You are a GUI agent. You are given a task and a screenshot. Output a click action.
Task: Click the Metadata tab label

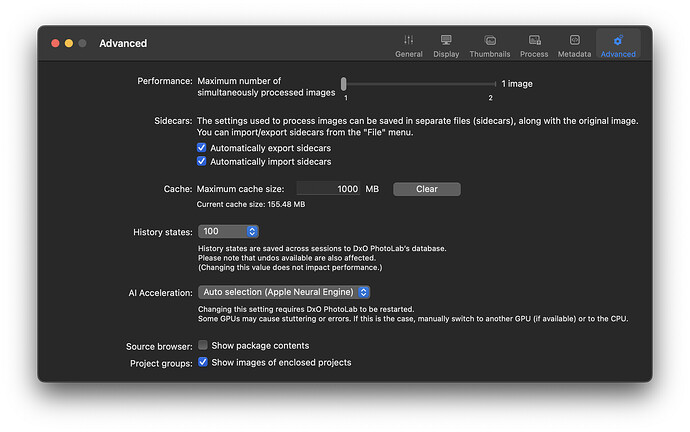(574, 54)
